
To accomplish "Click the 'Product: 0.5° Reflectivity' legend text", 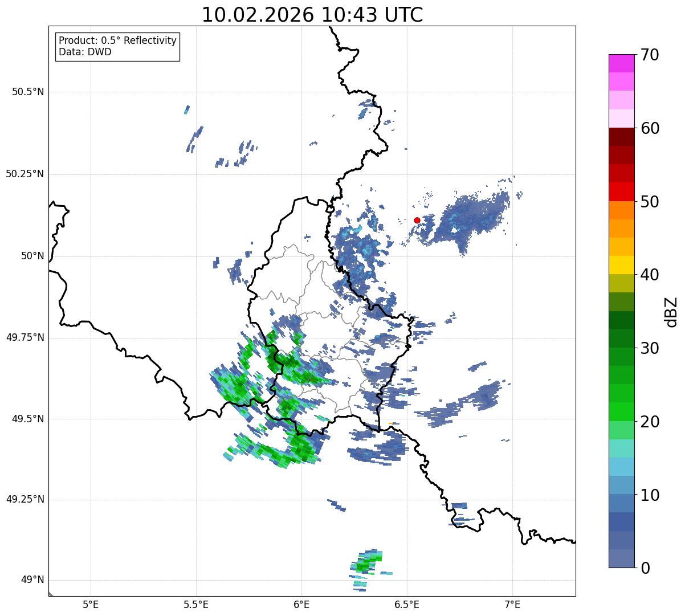I will pos(117,41).
